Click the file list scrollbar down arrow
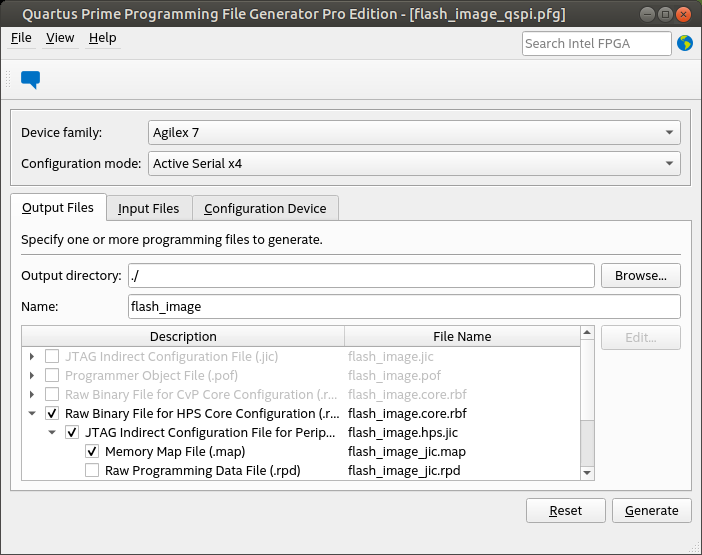702x555 pixels. (x=588, y=473)
